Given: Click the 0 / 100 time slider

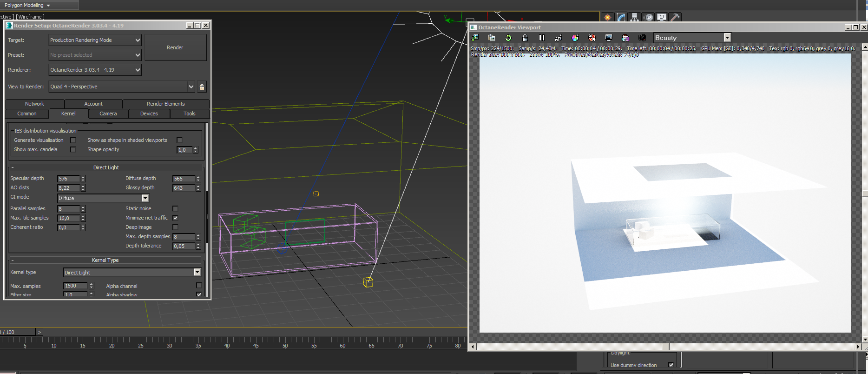Looking at the screenshot, I should (18, 332).
